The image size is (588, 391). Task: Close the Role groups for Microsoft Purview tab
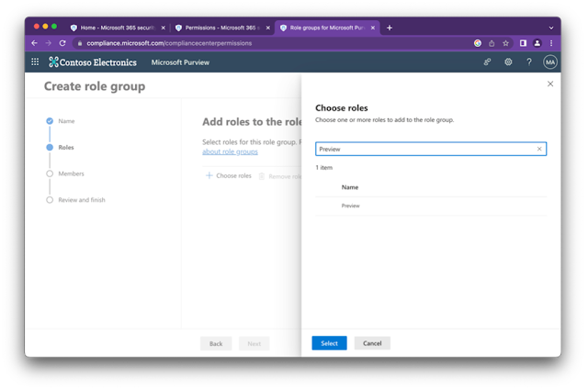coord(373,28)
